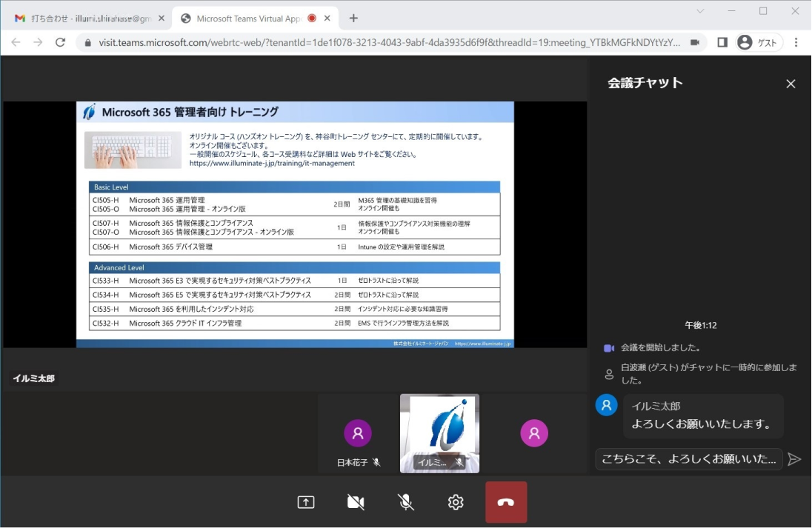Click the chat message input field
This screenshot has width=812, height=528.
689,459
